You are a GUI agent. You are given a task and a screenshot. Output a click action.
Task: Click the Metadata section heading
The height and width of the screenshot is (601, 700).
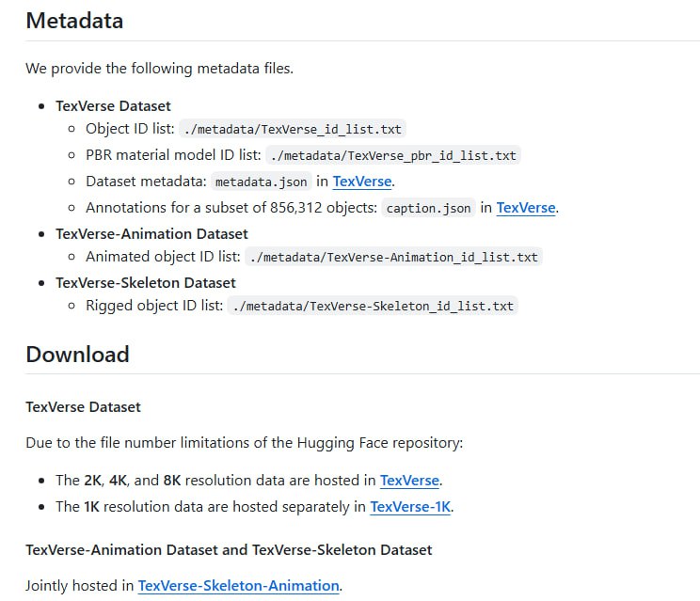coord(74,20)
